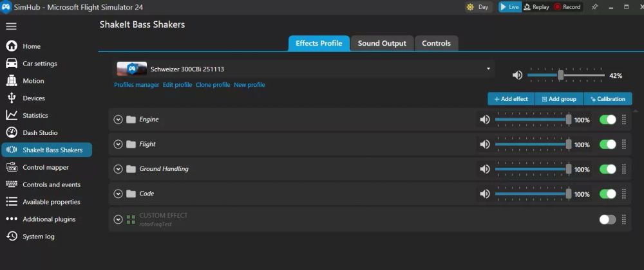Expand the Ground Handling group chevron
The image size is (644, 270).
coord(118,169)
